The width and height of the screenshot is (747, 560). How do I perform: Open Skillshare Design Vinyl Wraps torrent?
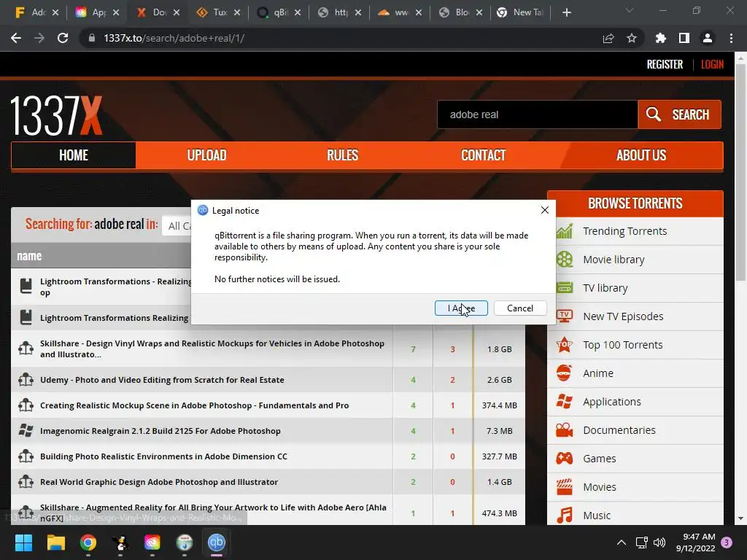[x=212, y=349]
